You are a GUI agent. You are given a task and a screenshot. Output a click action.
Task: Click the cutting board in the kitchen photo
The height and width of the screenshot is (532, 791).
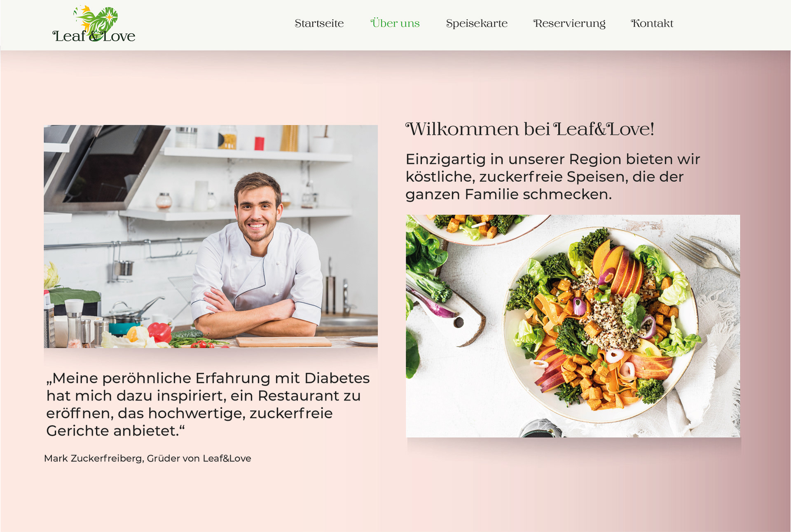click(283, 342)
